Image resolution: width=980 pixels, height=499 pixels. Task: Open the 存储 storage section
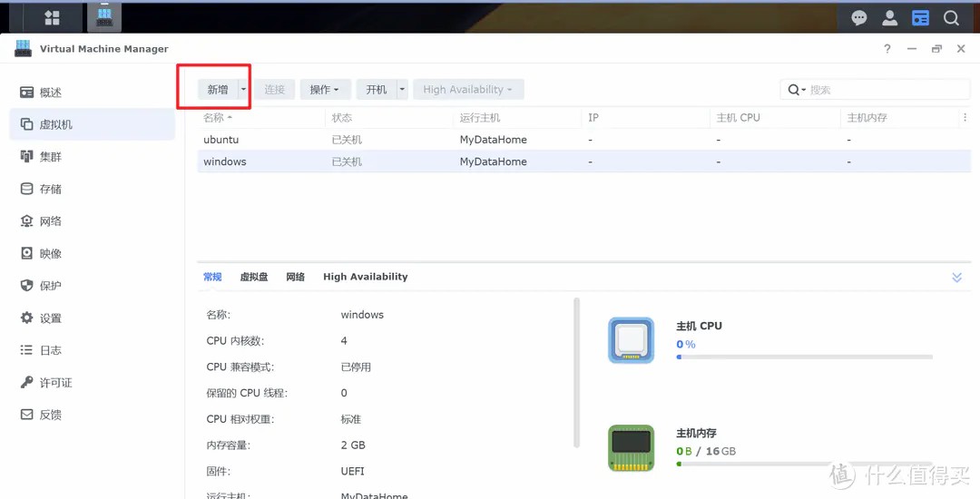pyautogui.click(x=51, y=189)
